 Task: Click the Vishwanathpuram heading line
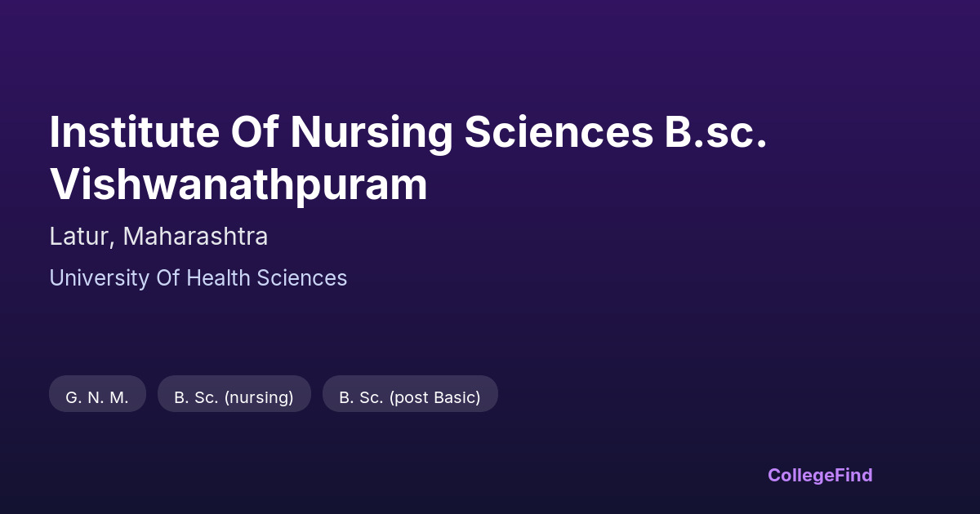[x=238, y=184]
